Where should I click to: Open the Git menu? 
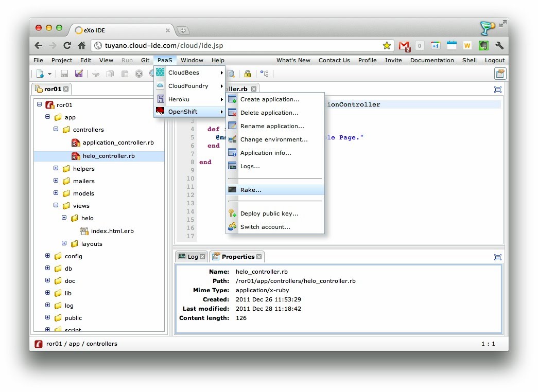(x=145, y=60)
